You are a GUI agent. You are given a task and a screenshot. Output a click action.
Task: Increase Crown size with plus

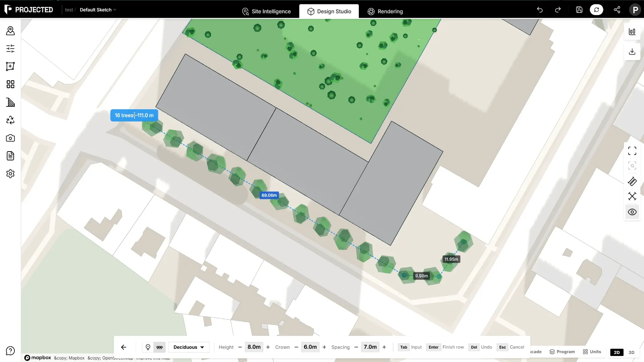pyautogui.click(x=324, y=347)
